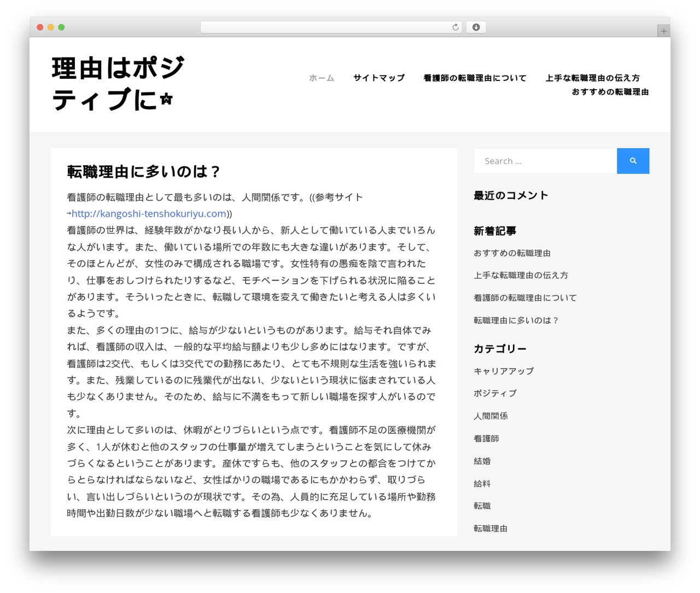The height and width of the screenshot is (593, 700).
Task: Click the カテゴリー heading
Action: pyautogui.click(x=500, y=348)
